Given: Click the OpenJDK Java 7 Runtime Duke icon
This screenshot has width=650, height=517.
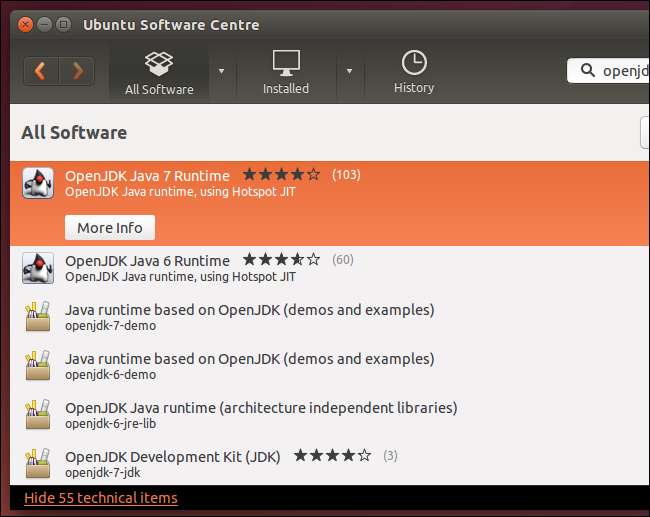Looking at the screenshot, I should (x=38, y=183).
